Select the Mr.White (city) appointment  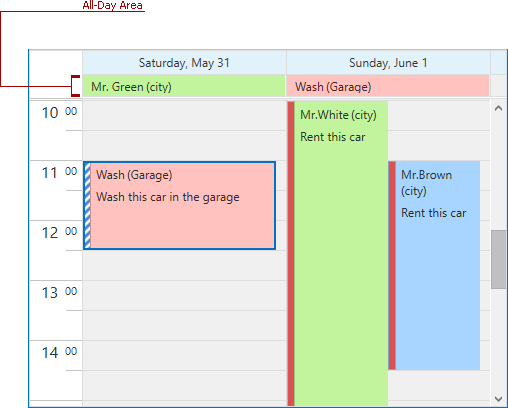click(x=338, y=253)
